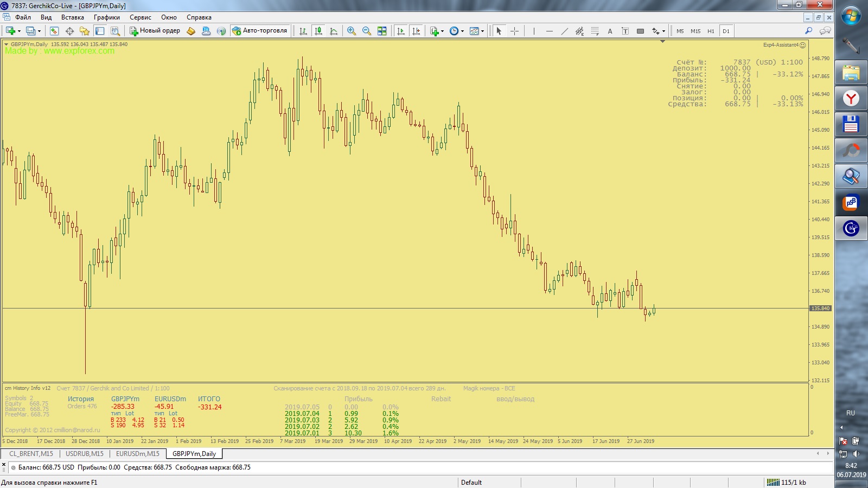
Task: Open the Справка menu
Action: [x=199, y=17]
